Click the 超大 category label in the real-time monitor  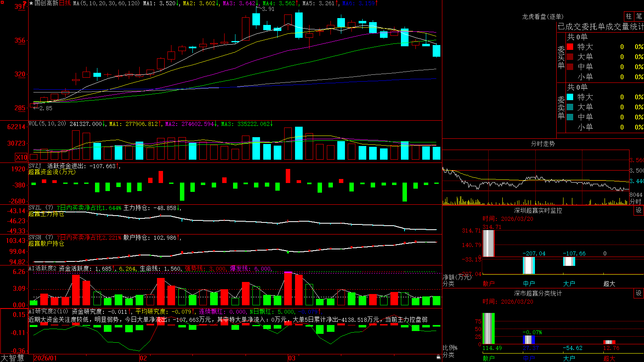[609, 284]
